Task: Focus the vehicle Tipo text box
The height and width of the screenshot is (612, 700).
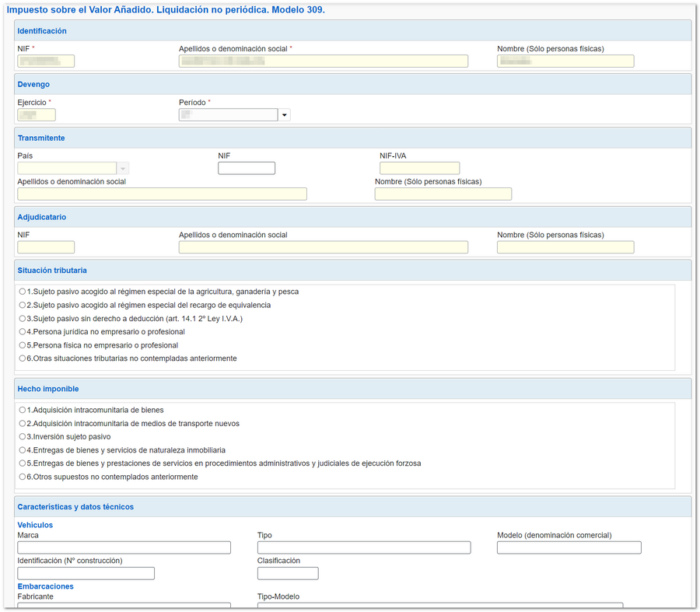Action: pos(364,547)
